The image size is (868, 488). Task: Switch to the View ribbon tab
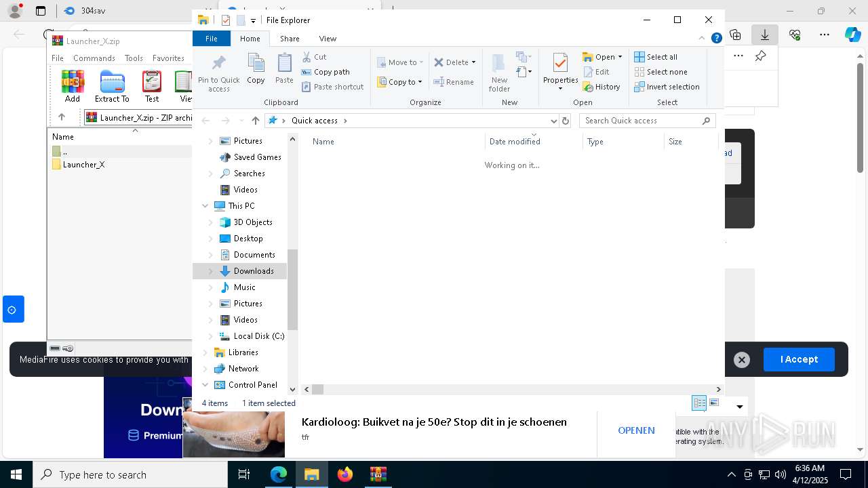tap(328, 39)
